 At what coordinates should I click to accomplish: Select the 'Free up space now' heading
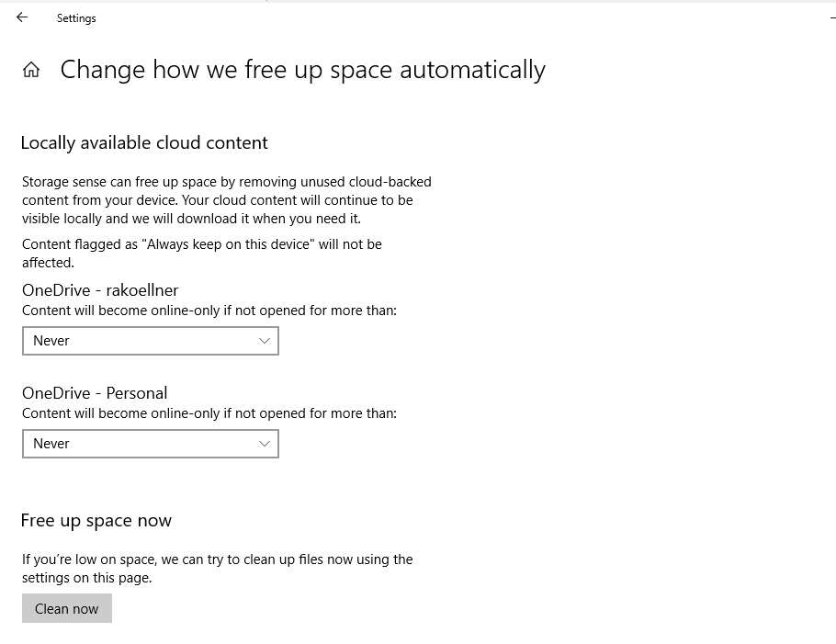[x=96, y=520]
